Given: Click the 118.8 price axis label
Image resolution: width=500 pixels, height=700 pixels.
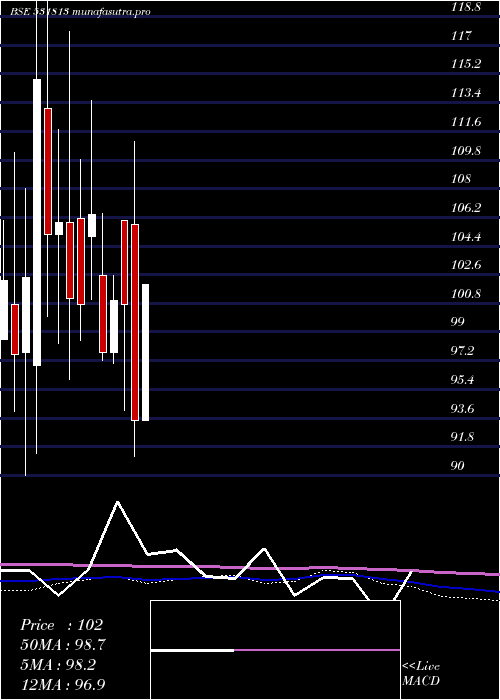Looking at the screenshot, I should tap(466, 7).
